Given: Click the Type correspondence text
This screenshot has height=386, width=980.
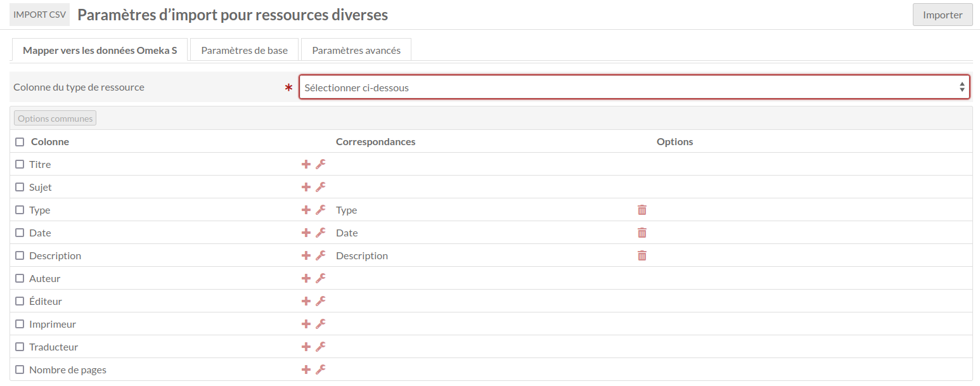Looking at the screenshot, I should coord(347,210).
